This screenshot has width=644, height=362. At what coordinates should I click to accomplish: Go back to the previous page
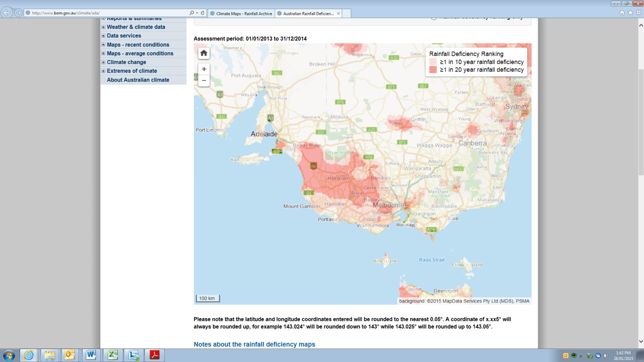pos(7,13)
